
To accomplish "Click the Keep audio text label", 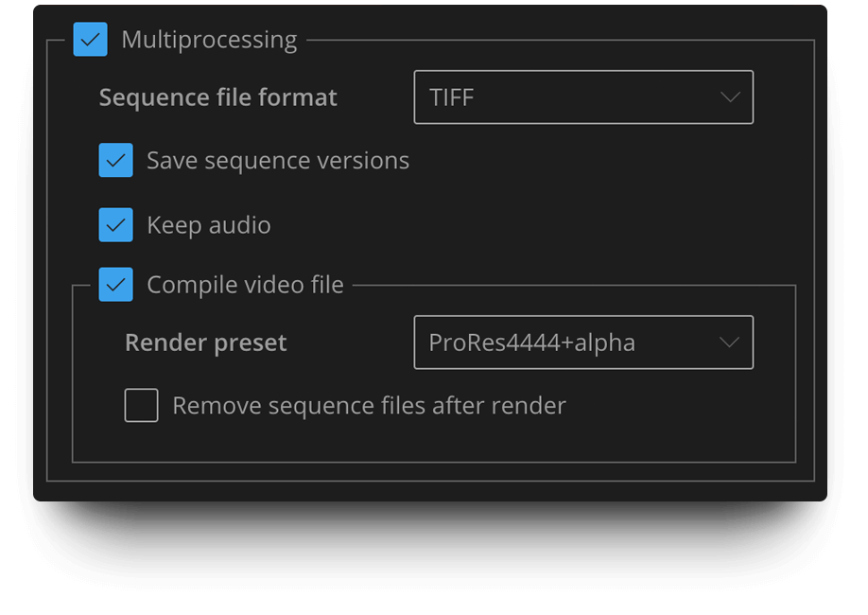I will (x=208, y=224).
